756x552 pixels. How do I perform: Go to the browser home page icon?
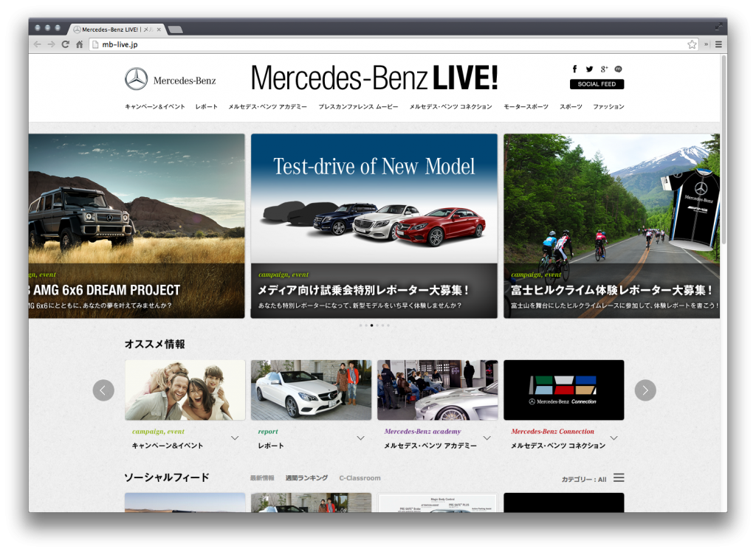80,44
